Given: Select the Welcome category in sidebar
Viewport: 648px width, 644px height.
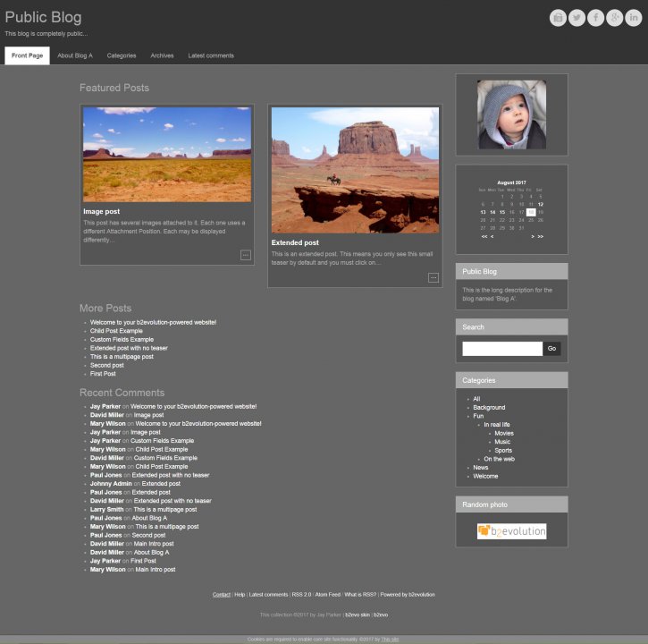Looking at the screenshot, I should point(485,476).
